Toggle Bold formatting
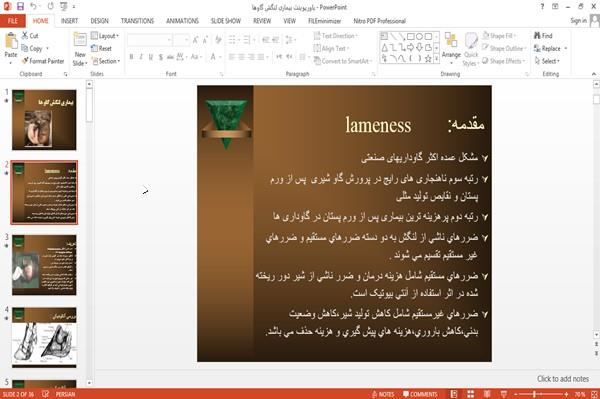Image resolution: width=600 pixels, height=399 pixels. 131,57
